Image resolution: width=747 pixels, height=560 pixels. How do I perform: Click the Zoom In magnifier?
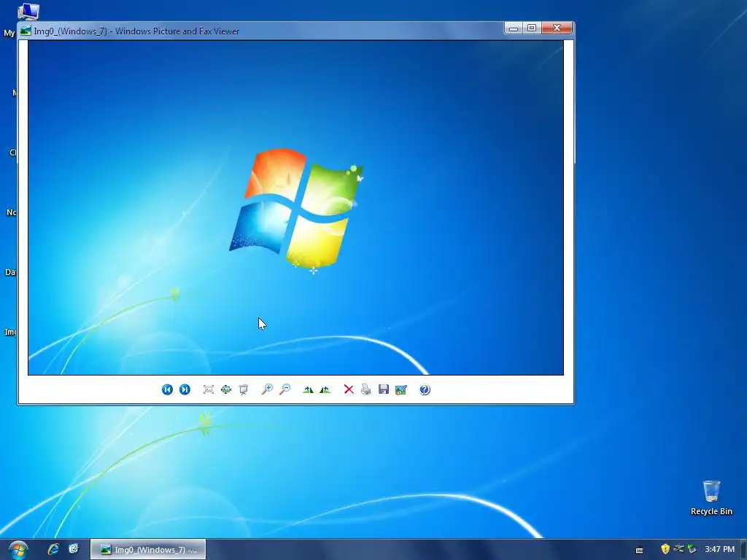pyautogui.click(x=267, y=389)
